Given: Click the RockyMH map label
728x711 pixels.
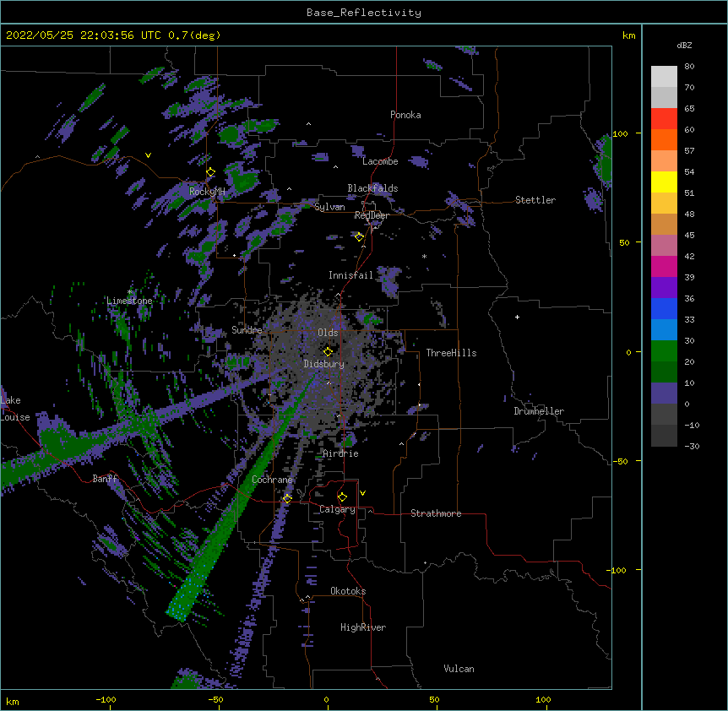Looking at the screenshot, I should click(x=207, y=192).
